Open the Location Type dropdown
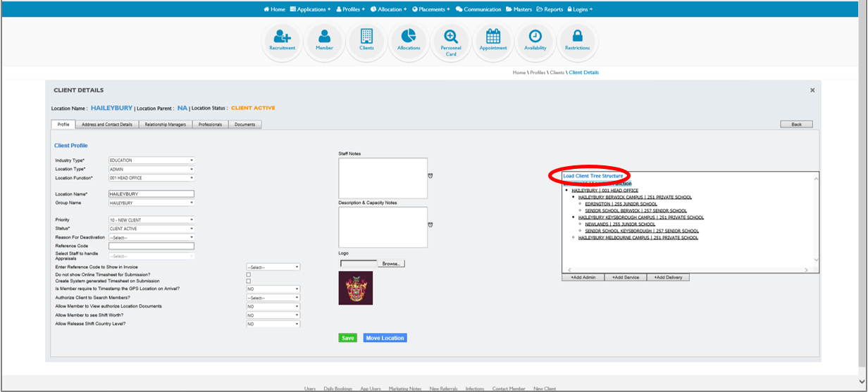The image size is (868, 392). 151,170
